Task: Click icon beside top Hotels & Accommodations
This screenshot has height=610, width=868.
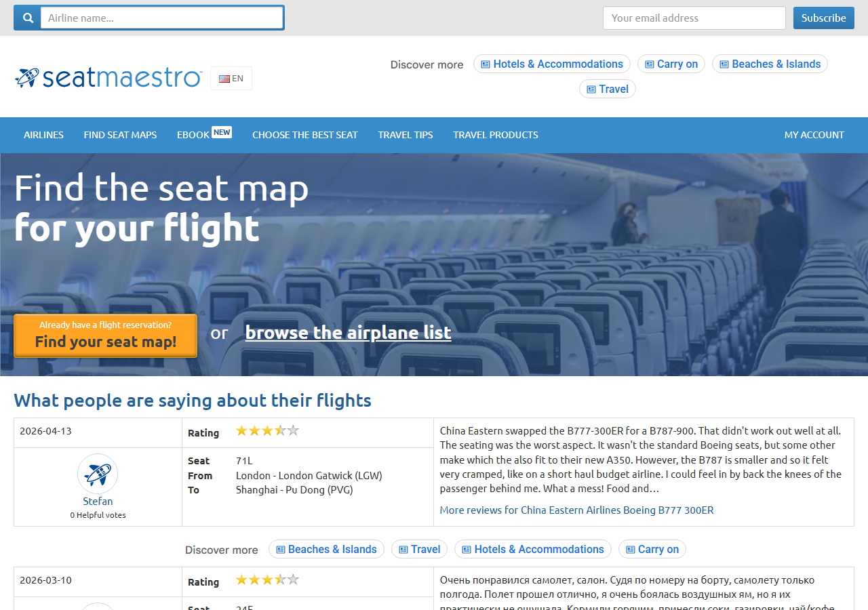Action: [486, 64]
